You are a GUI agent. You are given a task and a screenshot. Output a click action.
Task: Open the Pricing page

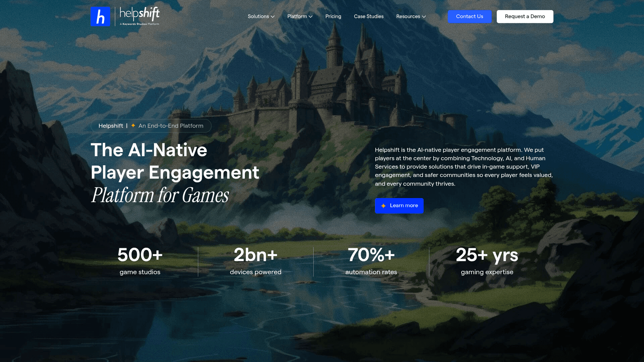tap(333, 16)
